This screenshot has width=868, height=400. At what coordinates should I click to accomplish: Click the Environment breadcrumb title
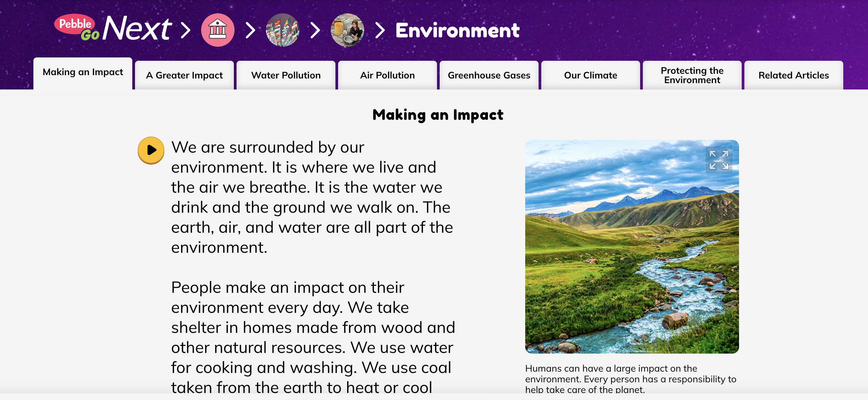point(457,30)
